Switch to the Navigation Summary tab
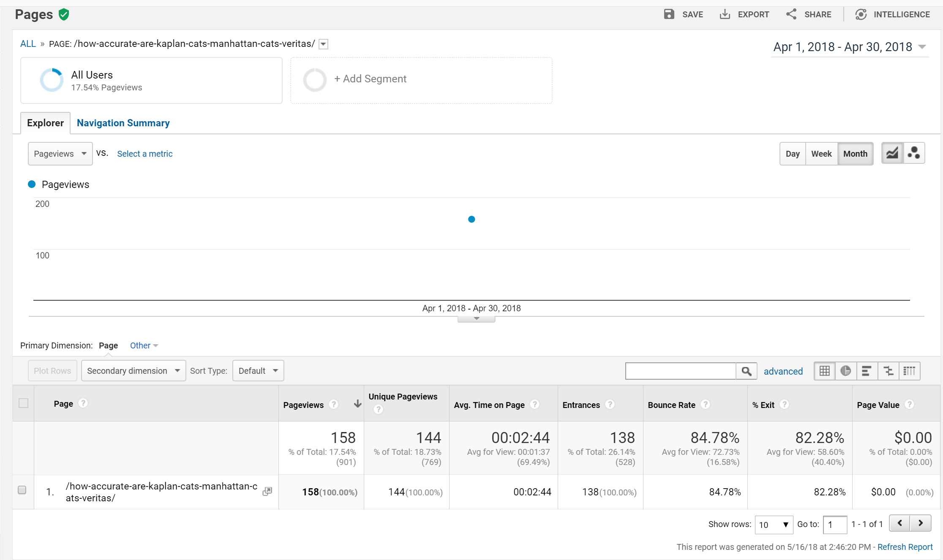The height and width of the screenshot is (560, 943). pos(123,123)
